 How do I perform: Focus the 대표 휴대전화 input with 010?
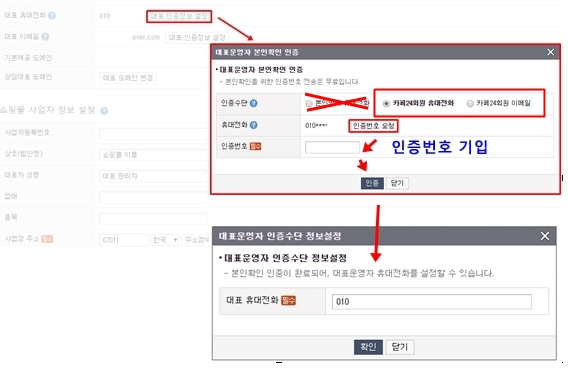pyautogui.click(x=432, y=302)
